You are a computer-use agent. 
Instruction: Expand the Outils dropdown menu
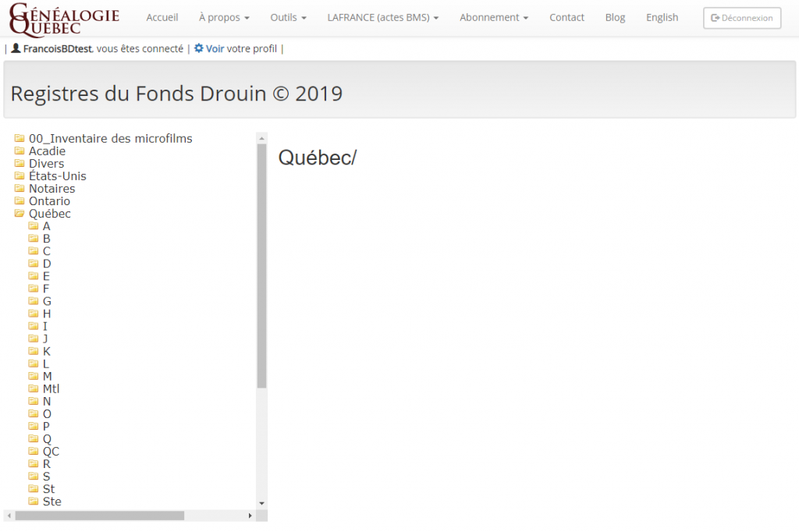click(288, 17)
